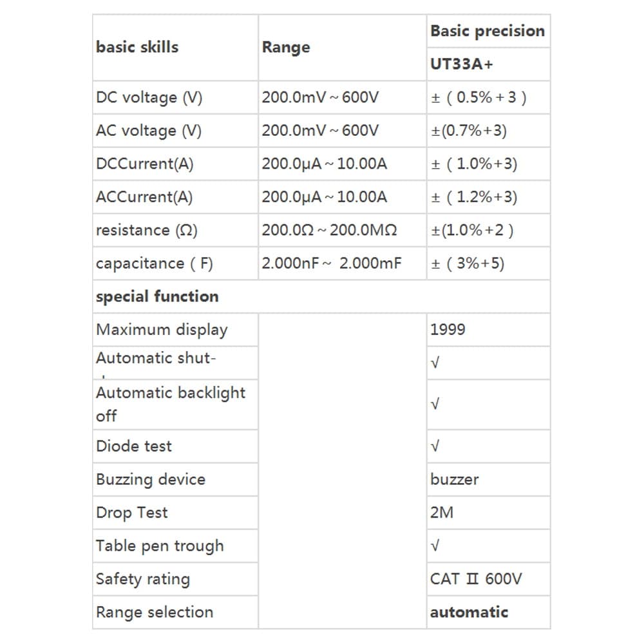Click the checkmark in the Diode test row
The width and height of the screenshot is (644, 644).
pos(435,446)
